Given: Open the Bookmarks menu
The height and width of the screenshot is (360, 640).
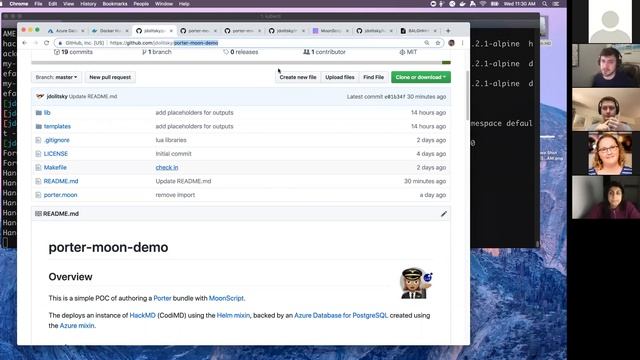Looking at the screenshot, I should (x=115, y=4).
